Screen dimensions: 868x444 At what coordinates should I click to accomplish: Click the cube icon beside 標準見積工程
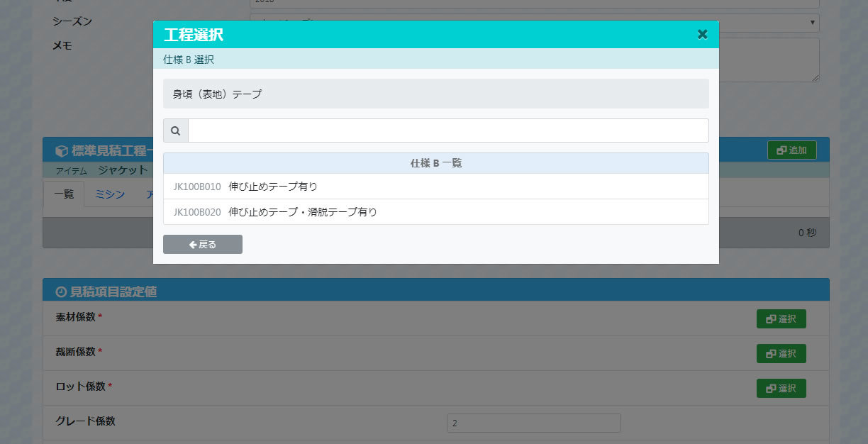click(62, 151)
